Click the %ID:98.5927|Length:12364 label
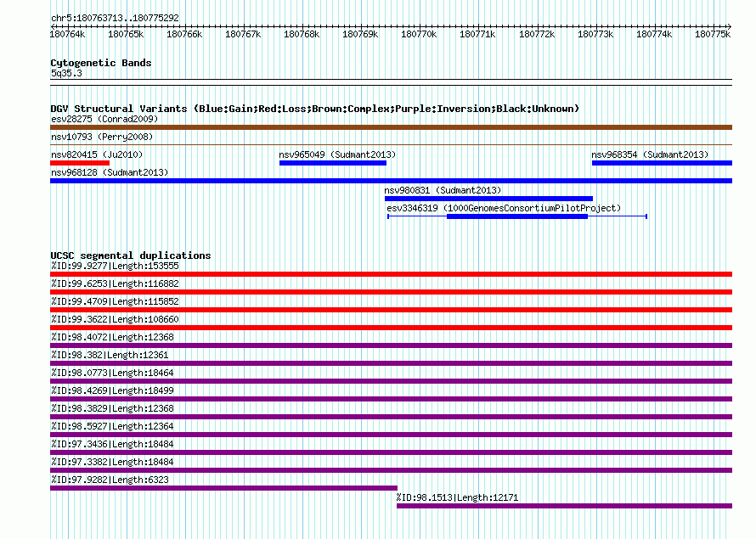Image resolution: width=756 pixels, height=539 pixels. coord(112,426)
